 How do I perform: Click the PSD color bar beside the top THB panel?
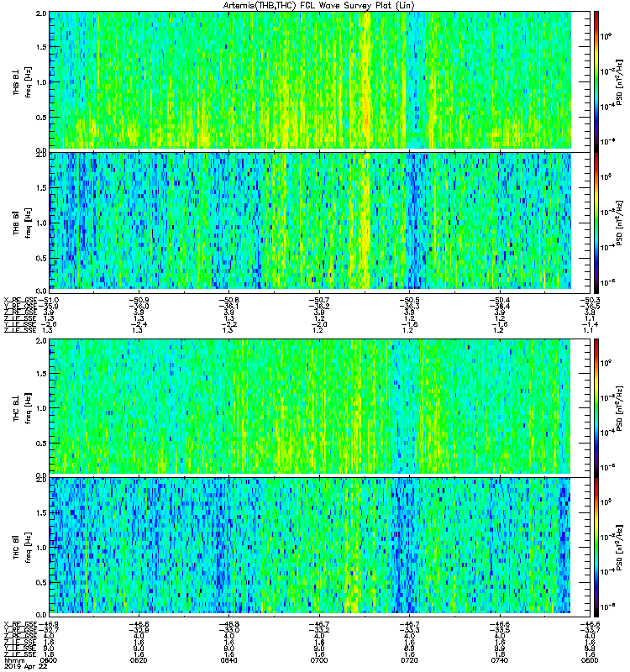click(596, 81)
